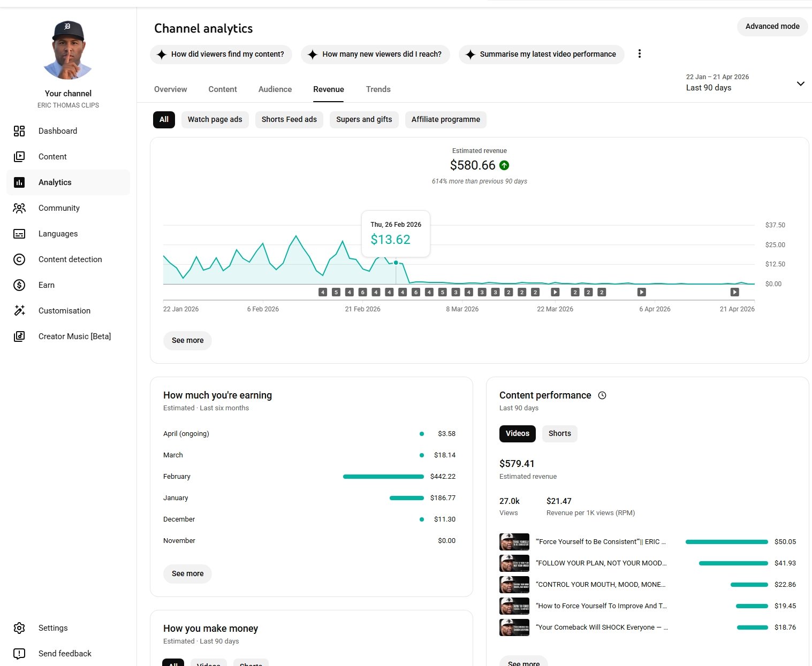Image resolution: width=812 pixels, height=666 pixels.
Task: Open 'Force Yourself to Be Consistent' video thumbnail
Action: click(x=514, y=542)
